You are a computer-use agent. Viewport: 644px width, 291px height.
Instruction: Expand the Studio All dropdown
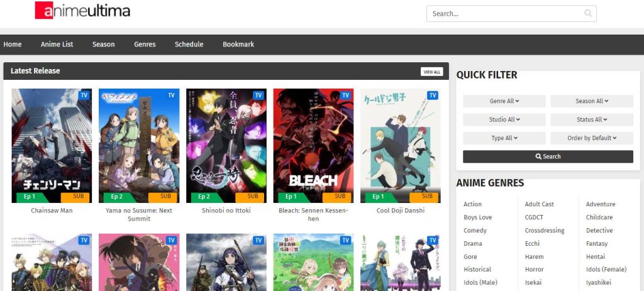pos(504,119)
